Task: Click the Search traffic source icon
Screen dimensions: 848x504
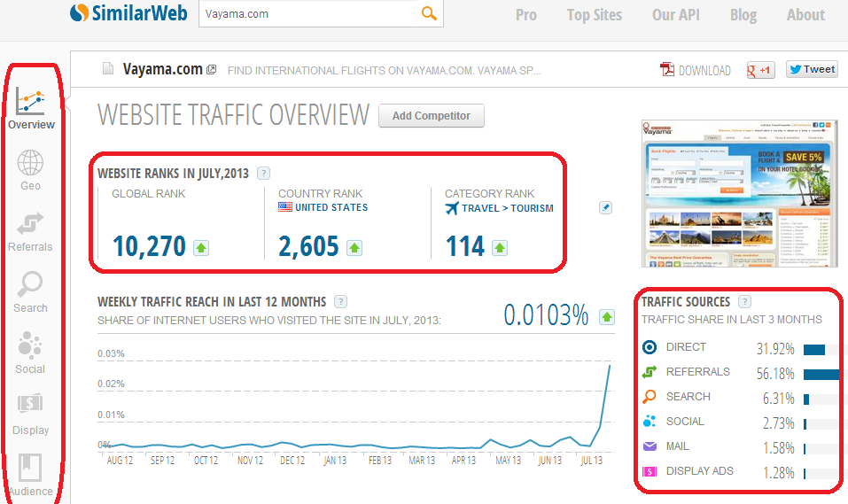Action: click(x=650, y=397)
